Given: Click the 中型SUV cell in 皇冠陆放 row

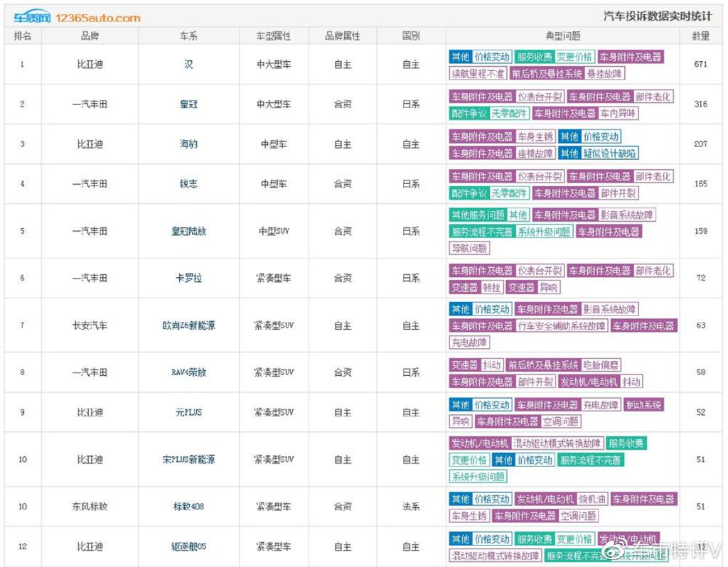Looking at the screenshot, I should pyautogui.click(x=274, y=231).
